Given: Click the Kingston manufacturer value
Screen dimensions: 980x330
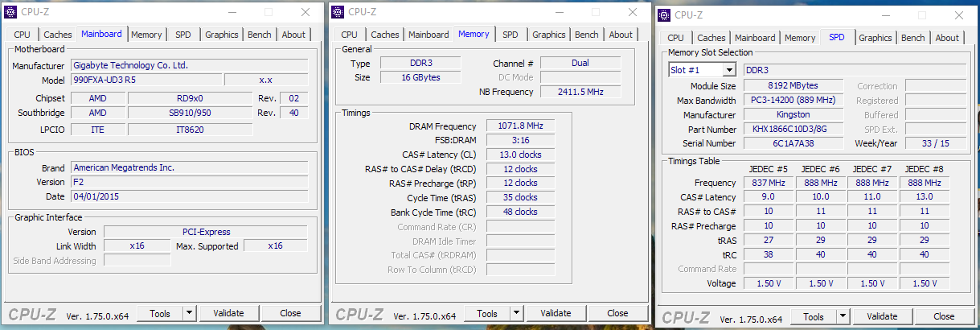Looking at the screenshot, I should click(x=793, y=115).
